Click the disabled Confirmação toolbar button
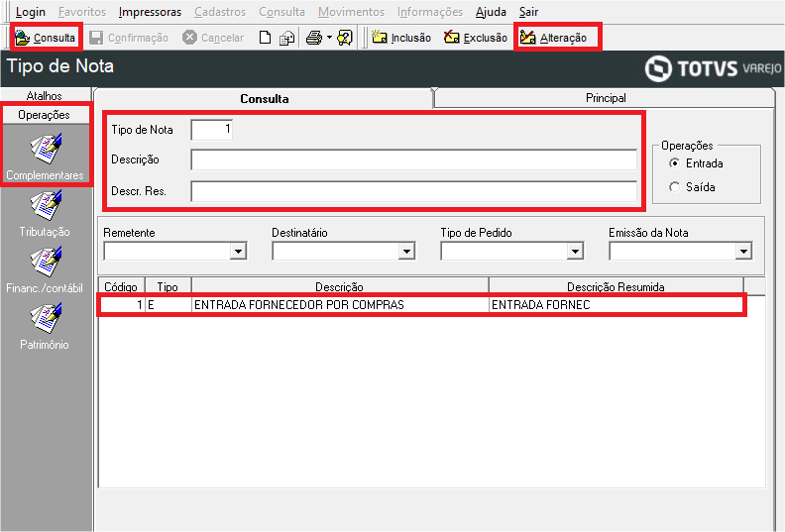The height and width of the screenshot is (532, 785). (129, 38)
